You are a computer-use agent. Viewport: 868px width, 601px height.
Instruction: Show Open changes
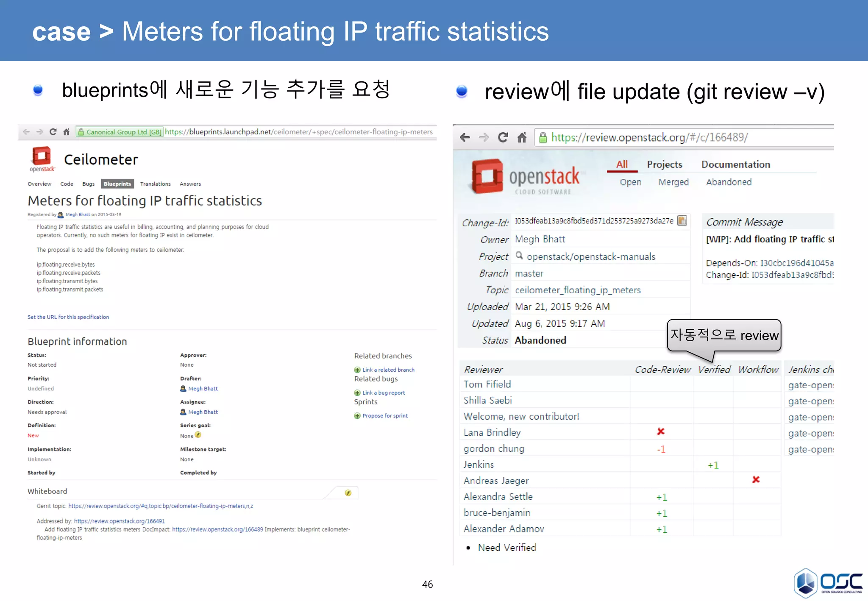631,182
